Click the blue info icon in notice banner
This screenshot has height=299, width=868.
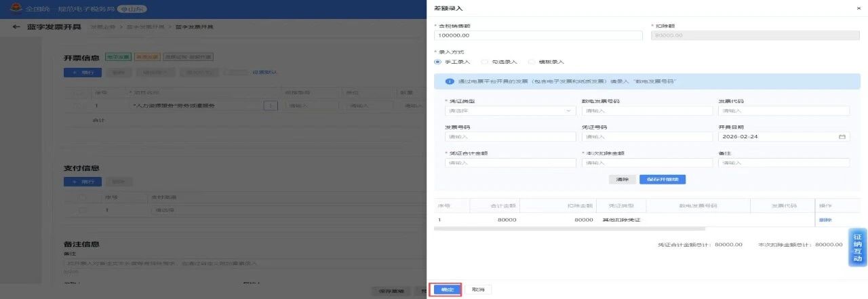pos(449,81)
